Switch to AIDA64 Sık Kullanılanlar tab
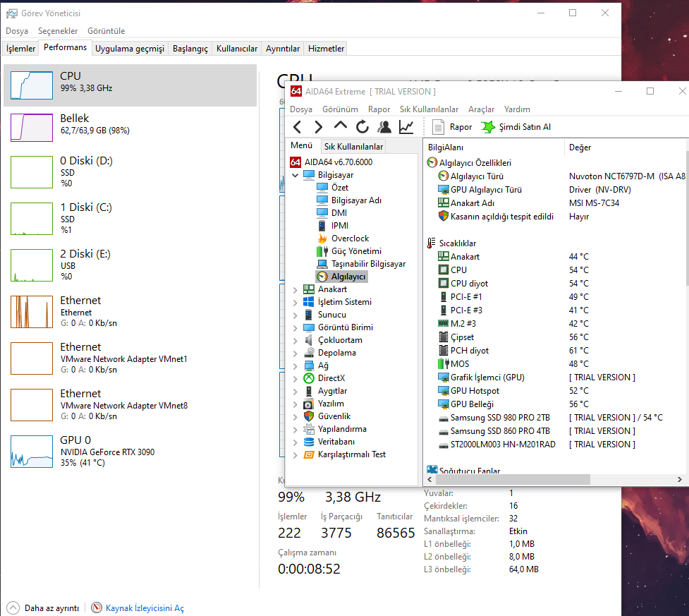The image size is (689, 616). [x=354, y=147]
